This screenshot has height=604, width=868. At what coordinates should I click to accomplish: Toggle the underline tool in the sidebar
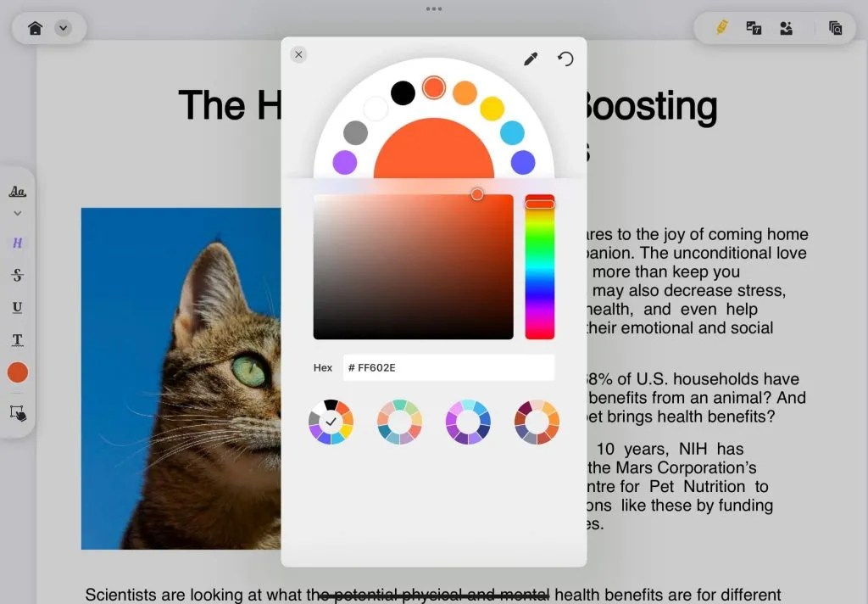point(17,307)
